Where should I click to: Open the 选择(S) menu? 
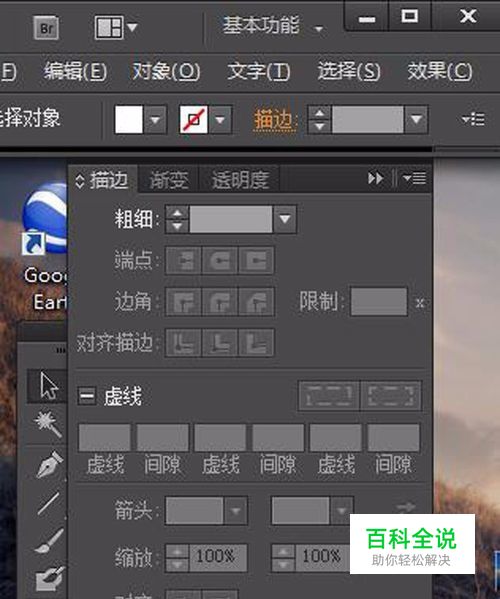(x=349, y=71)
